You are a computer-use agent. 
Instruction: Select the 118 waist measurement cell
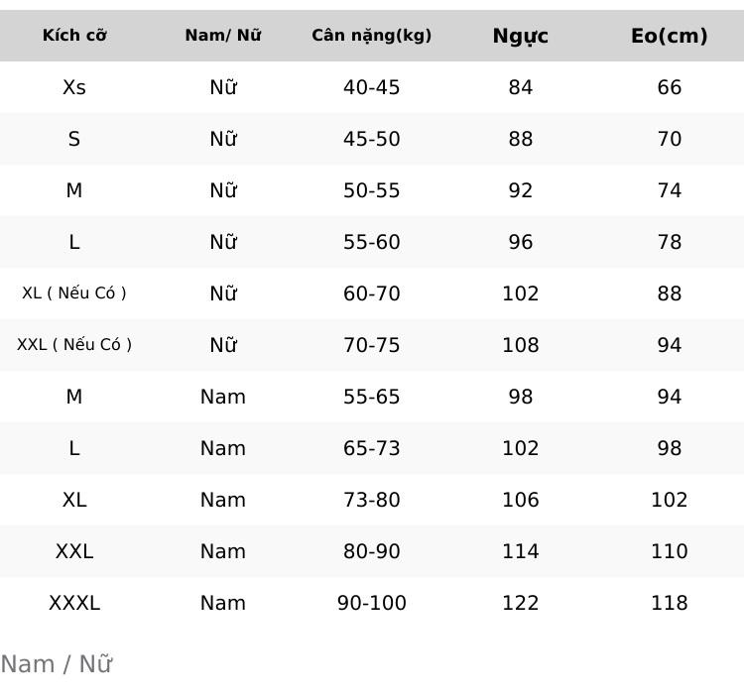click(x=670, y=603)
